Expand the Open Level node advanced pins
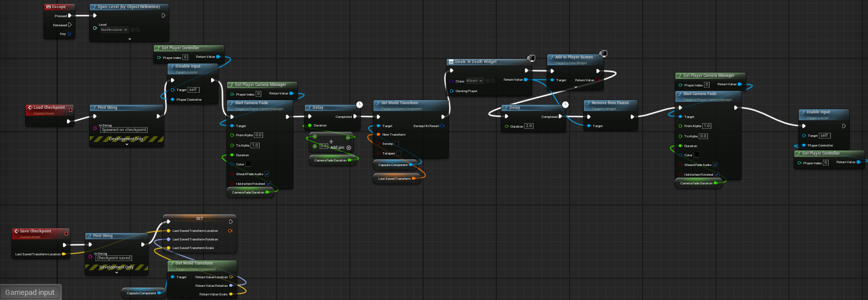868x300 pixels. pos(130,38)
